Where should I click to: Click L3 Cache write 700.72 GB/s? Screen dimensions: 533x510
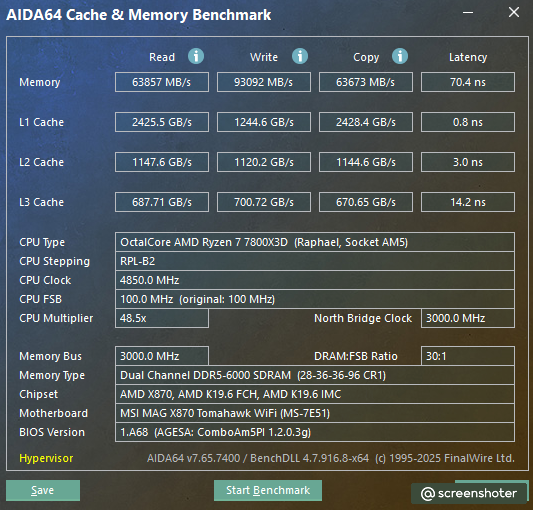pos(264,202)
